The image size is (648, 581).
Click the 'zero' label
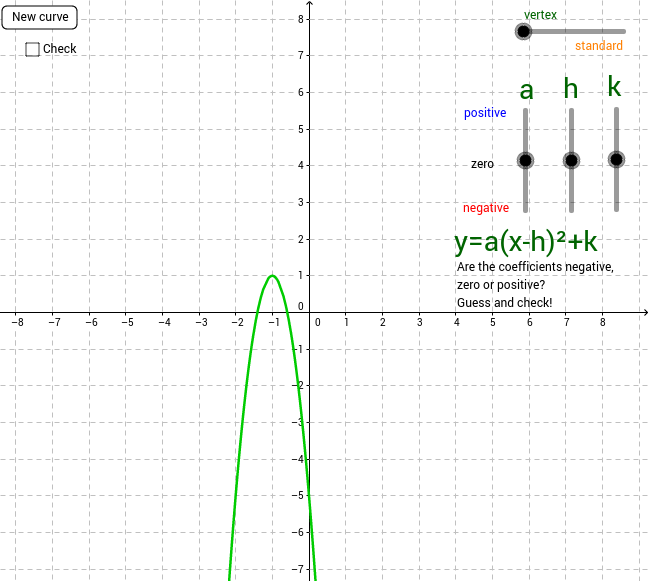click(482, 164)
